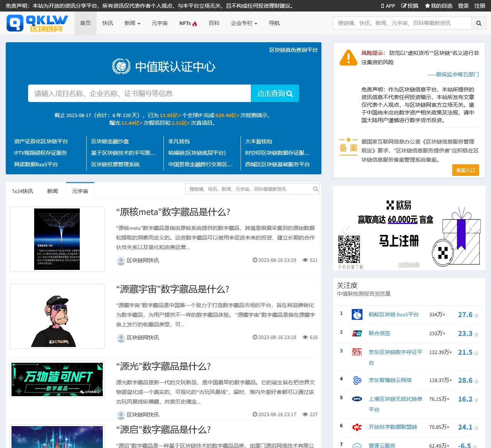Click the orange 备案入口 button
491x448 pixels.
(x=465, y=170)
